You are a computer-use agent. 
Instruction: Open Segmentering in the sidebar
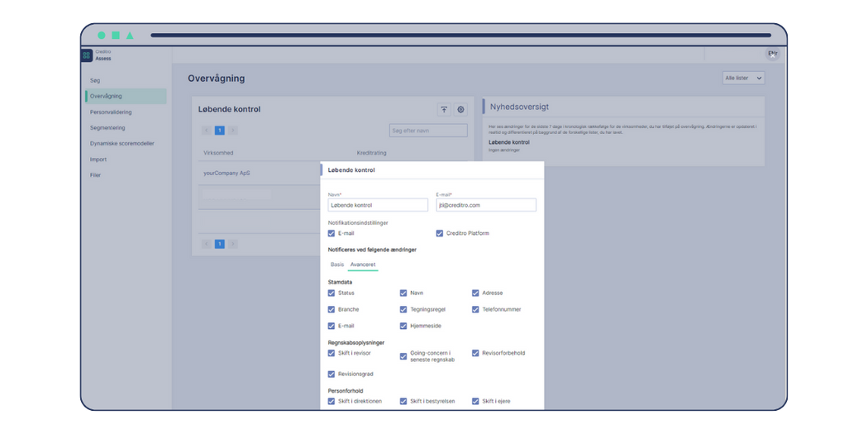[107, 128]
